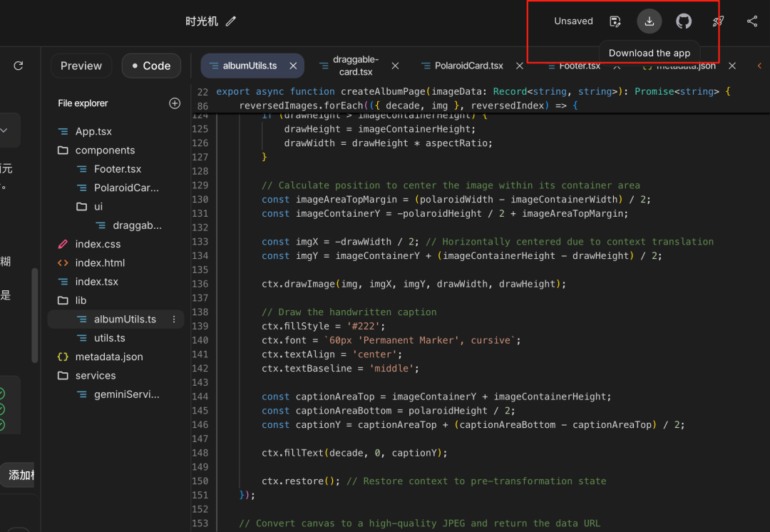Switch to PolaroidCard.tsx tab
The width and height of the screenshot is (770, 532).
click(468, 66)
